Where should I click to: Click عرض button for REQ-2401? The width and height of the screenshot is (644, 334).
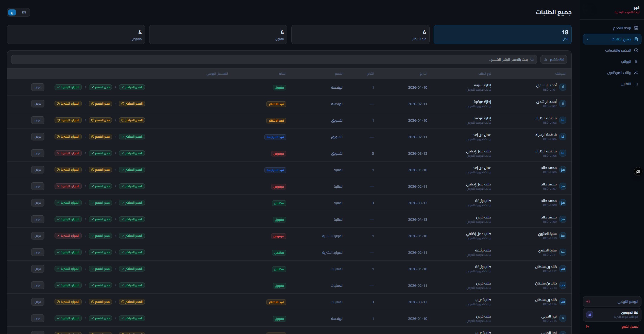(x=38, y=87)
